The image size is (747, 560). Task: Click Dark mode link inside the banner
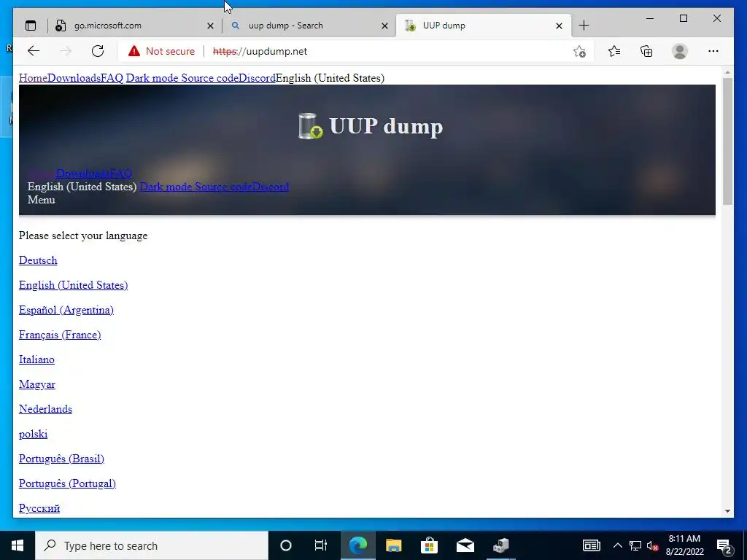point(166,187)
